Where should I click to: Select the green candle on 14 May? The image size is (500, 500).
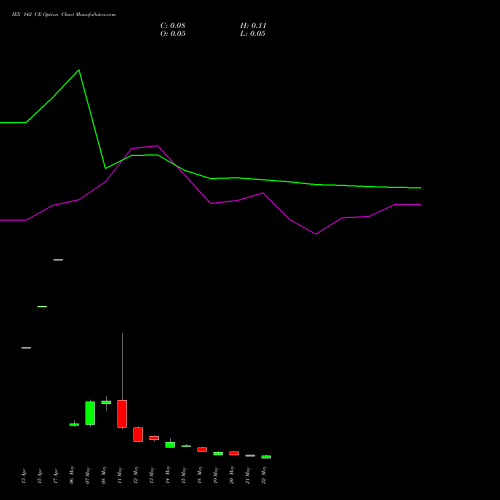point(170,445)
